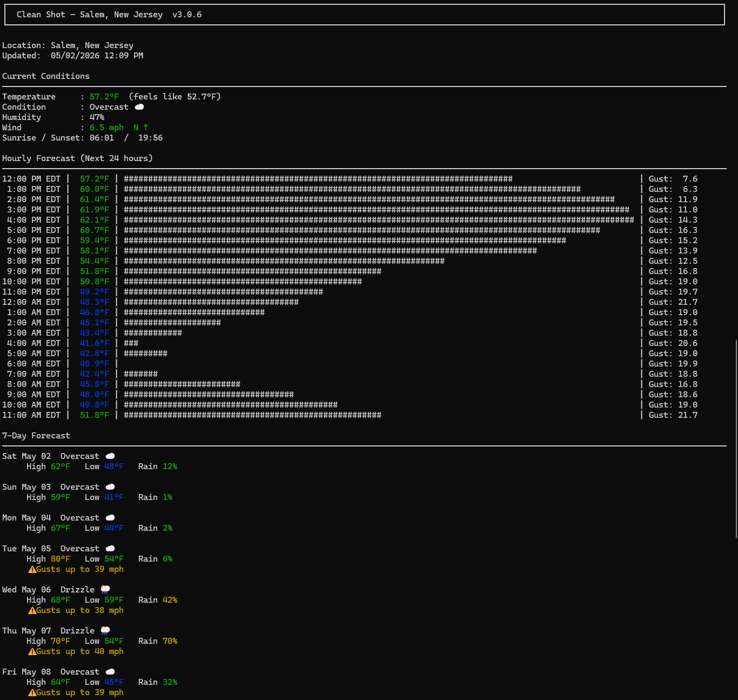Click the overcast cloud icon beside Condition
This screenshot has height=700, width=738.
[x=139, y=107]
